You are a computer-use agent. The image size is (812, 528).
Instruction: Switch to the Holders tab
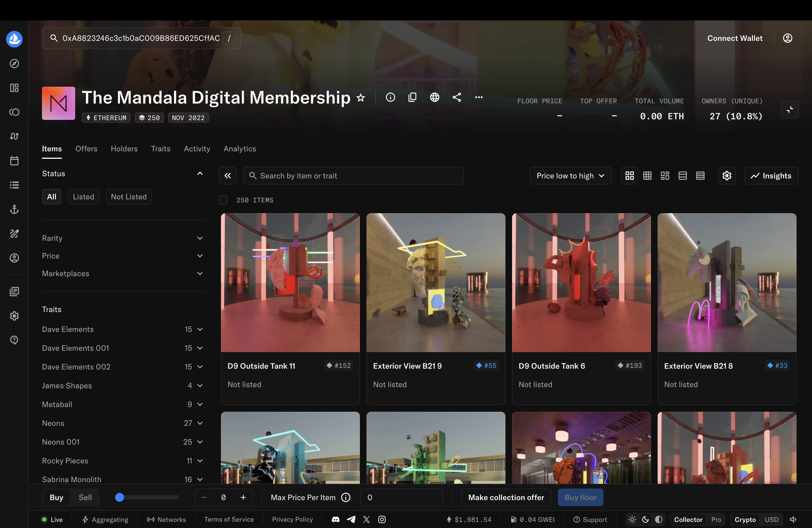coord(124,149)
